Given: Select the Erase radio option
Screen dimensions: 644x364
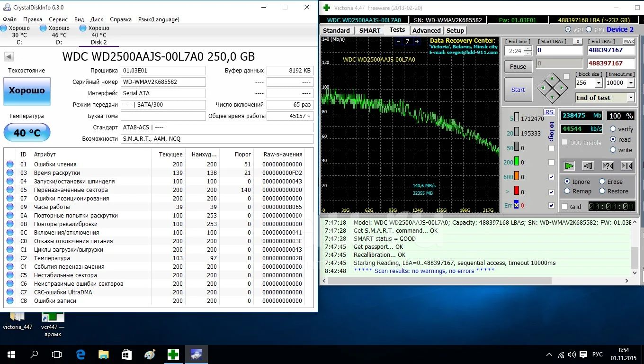Looking at the screenshot, I should [x=602, y=182].
